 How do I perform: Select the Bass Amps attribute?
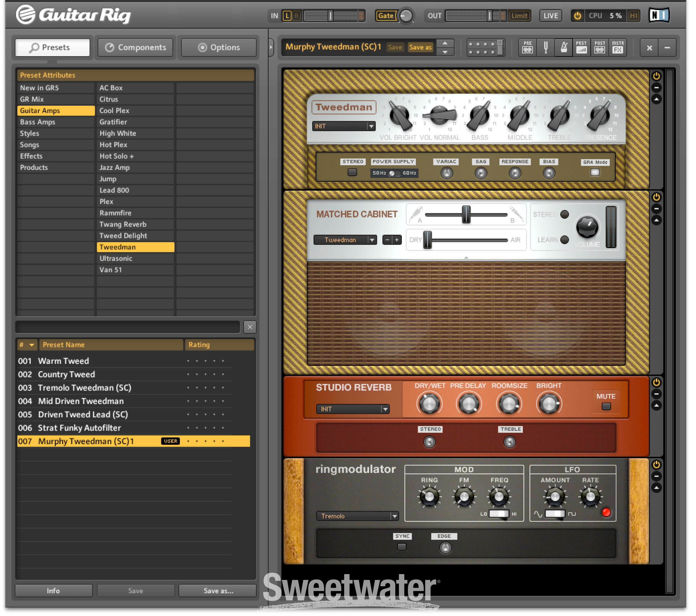click(56, 123)
